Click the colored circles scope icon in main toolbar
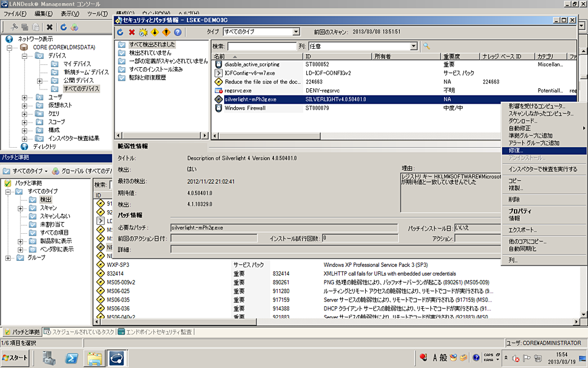Screen dimensions: 588x368 pyautogui.click(x=75, y=27)
